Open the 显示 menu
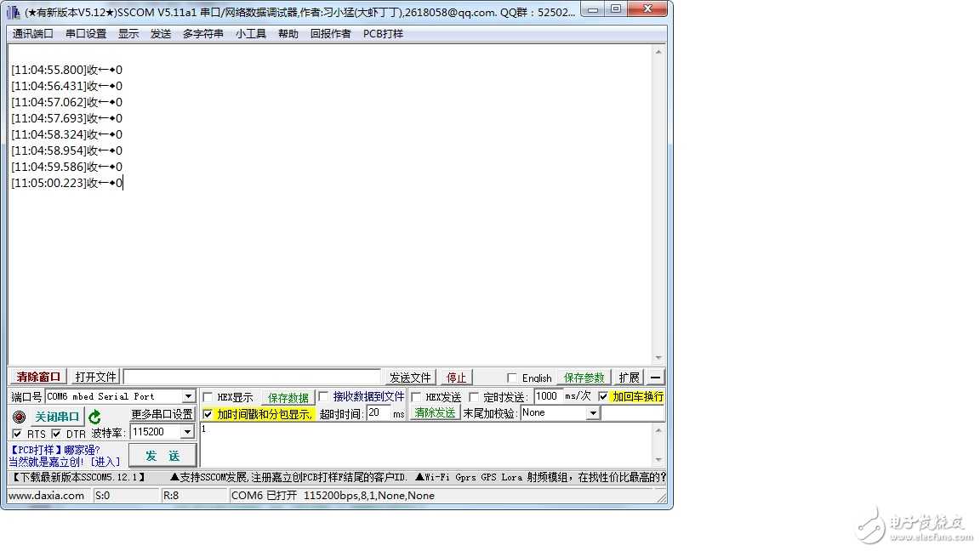Viewport: 980px width, 551px height. [128, 34]
